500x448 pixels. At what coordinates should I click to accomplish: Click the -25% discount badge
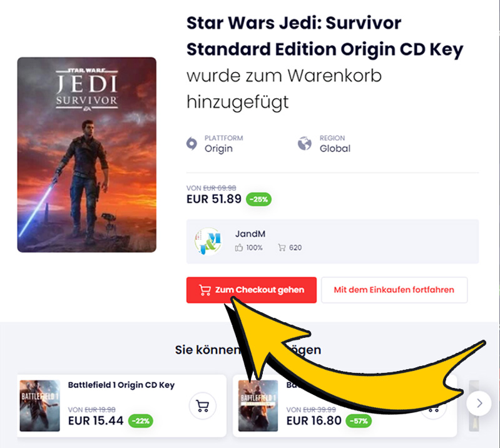(x=258, y=200)
